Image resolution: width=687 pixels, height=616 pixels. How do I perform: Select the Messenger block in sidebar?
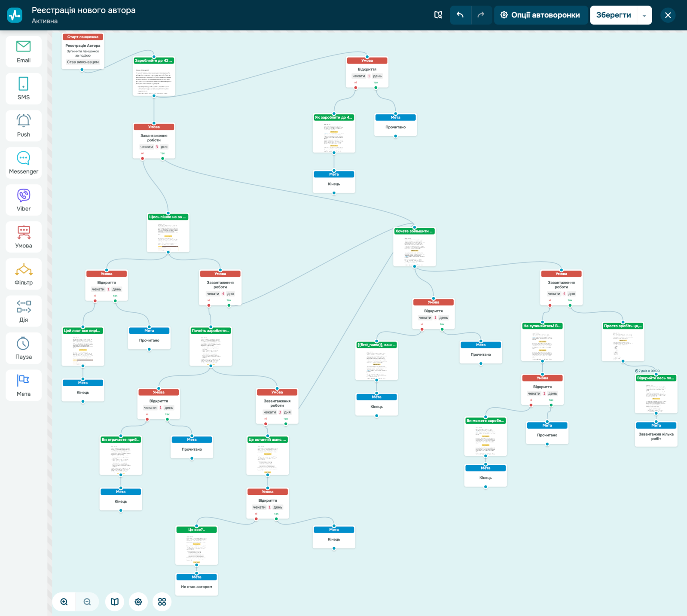(24, 162)
